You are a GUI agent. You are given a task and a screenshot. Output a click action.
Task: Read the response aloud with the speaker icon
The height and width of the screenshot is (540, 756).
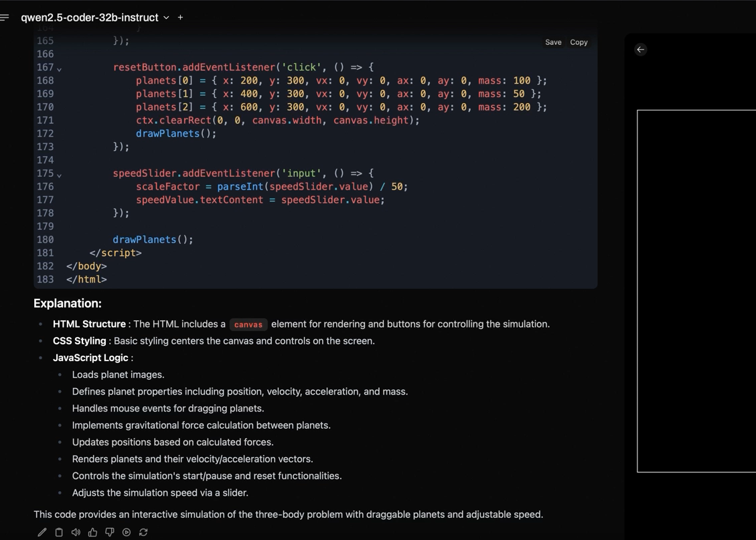76,532
